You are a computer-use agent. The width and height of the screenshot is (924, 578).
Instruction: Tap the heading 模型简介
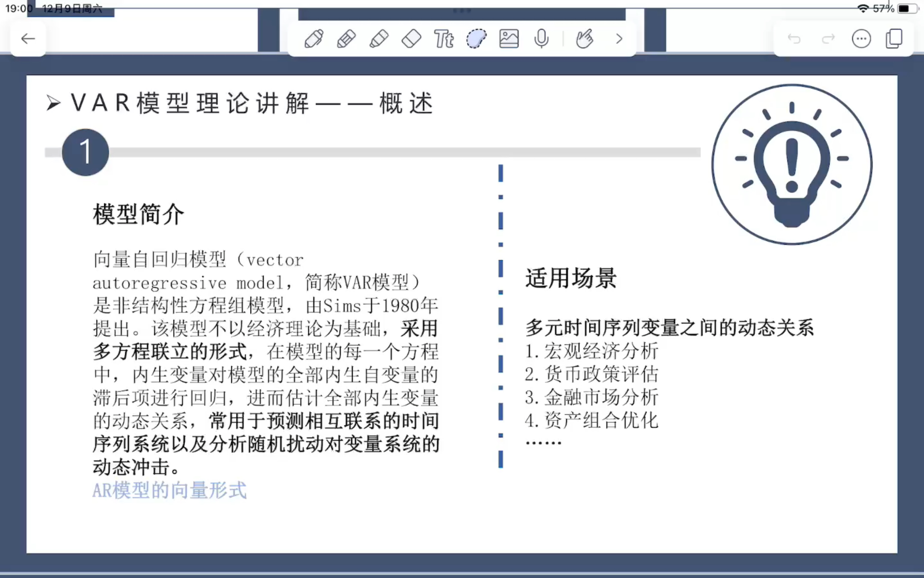click(138, 214)
